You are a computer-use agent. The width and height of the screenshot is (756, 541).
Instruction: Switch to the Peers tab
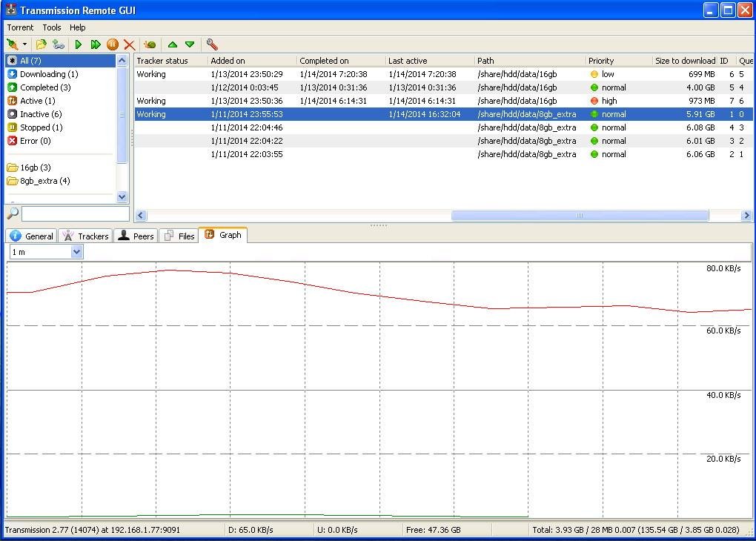[x=136, y=236]
